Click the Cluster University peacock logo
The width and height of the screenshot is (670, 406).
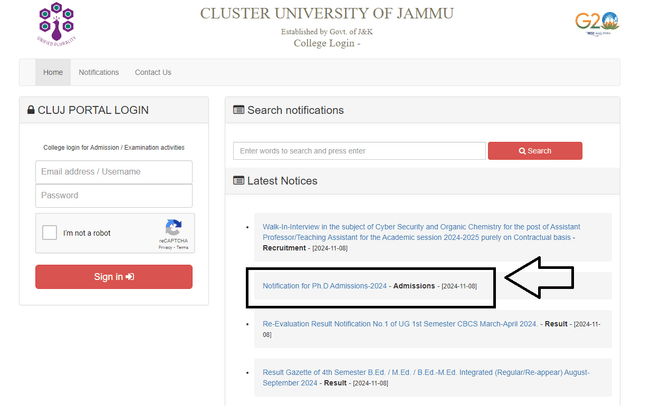(x=56, y=24)
